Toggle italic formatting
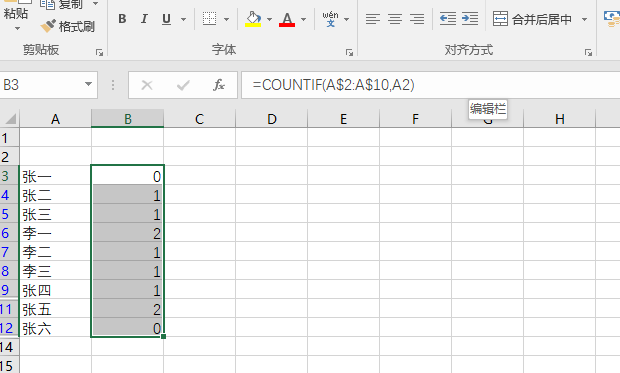This screenshot has height=373, width=620. click(144, 19)
